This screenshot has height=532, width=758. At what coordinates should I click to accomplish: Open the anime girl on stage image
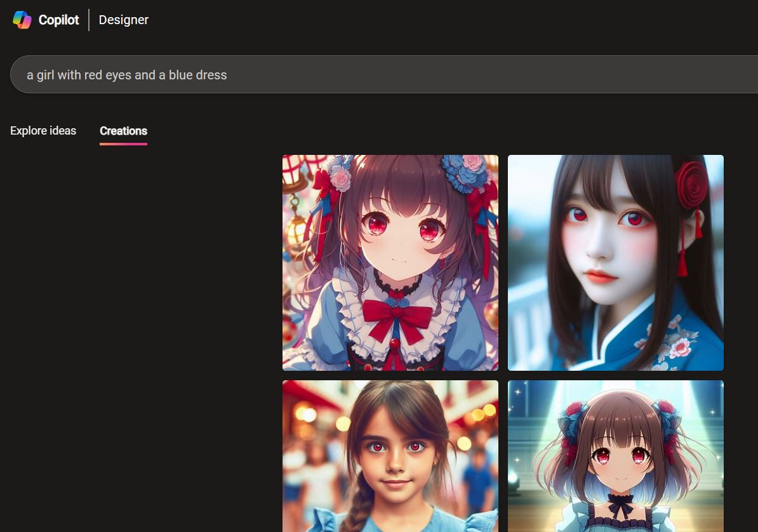(x=615, y=456)
